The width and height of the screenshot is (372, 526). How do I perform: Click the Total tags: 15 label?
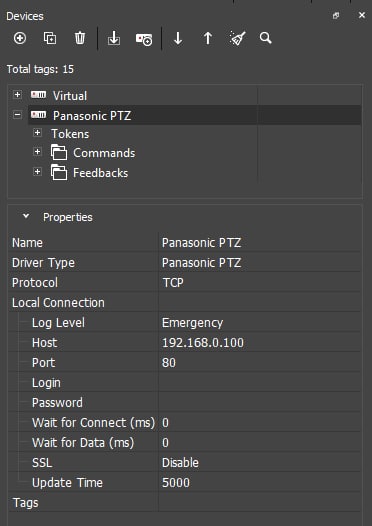40,69
